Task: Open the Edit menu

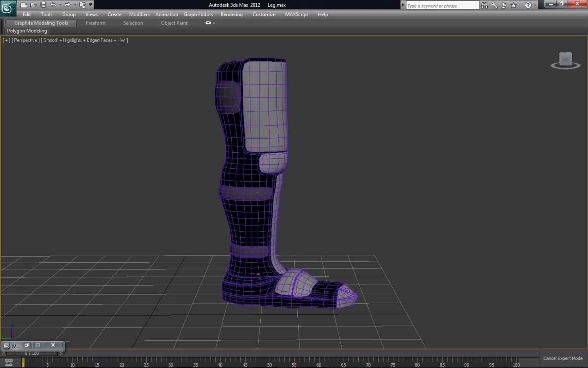Action: point(27,14)
